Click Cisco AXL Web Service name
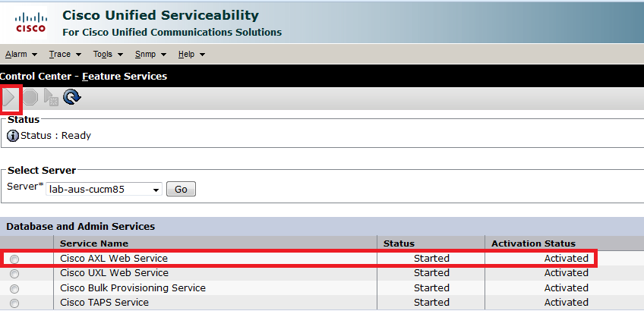The width and height of the screenshot is (644, 311). [x=114, y=259]
